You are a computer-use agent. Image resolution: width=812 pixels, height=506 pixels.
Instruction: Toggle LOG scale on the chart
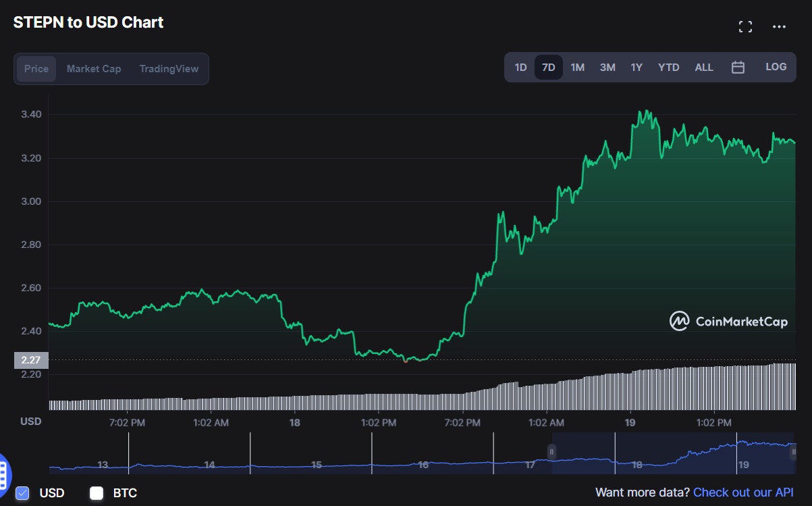(x=776, y=67)
